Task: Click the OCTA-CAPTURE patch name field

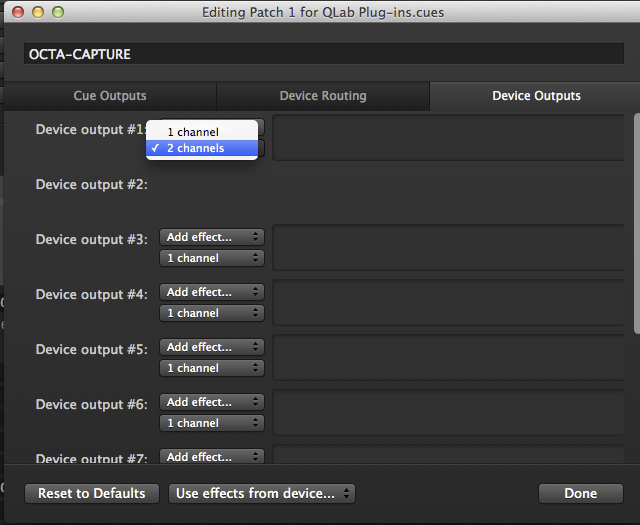Action: click(x=322, y=54)
